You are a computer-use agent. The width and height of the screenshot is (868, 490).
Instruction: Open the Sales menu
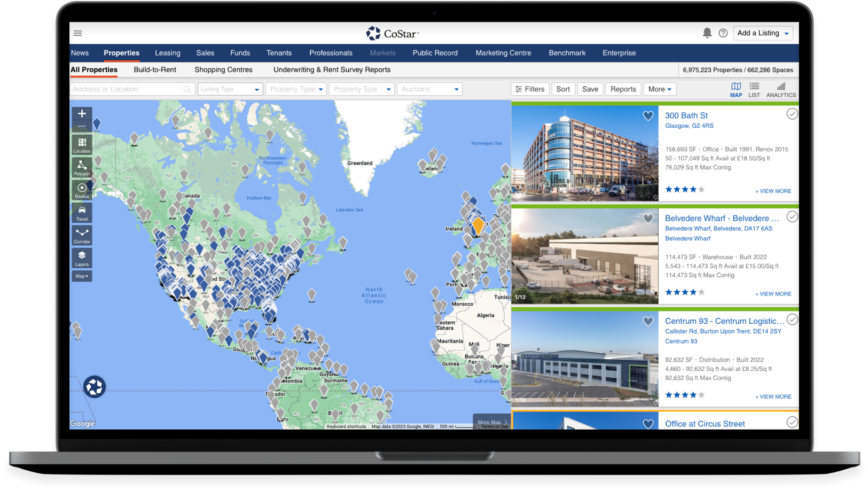point(205,53)
